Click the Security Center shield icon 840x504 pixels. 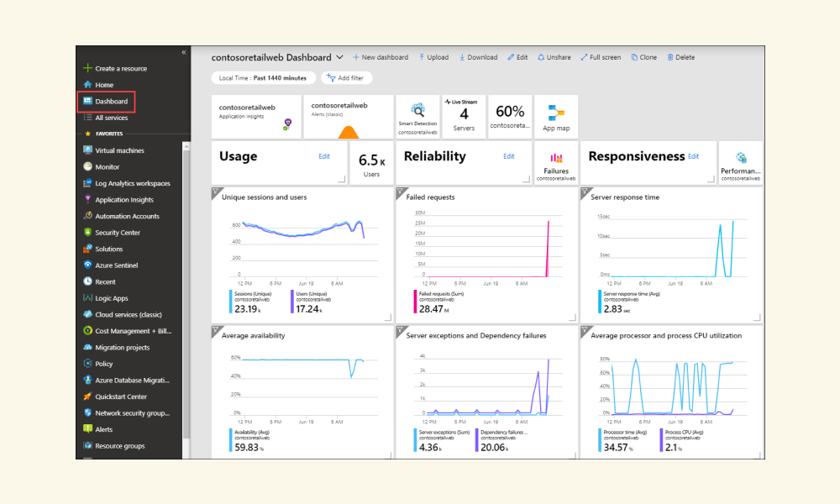(88, 233)
